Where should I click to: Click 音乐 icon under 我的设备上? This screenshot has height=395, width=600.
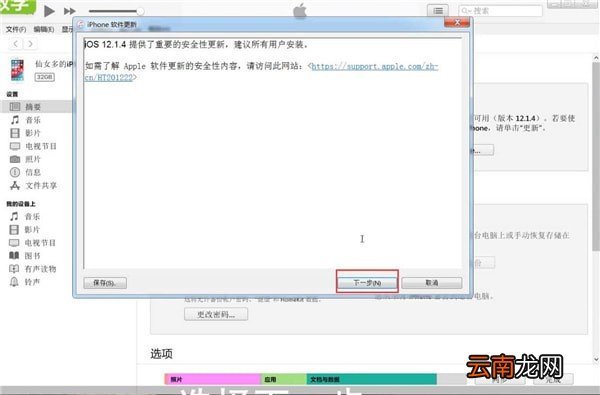click(14, 216)
